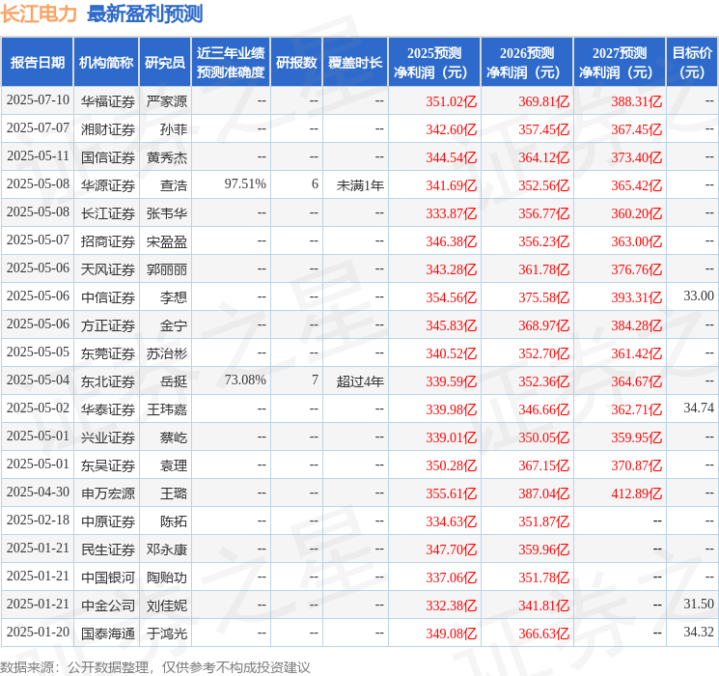Viewport: 719px width, 676px height.
Task: Click researcher name 郭丽丽
Action: tap(167, 269)
